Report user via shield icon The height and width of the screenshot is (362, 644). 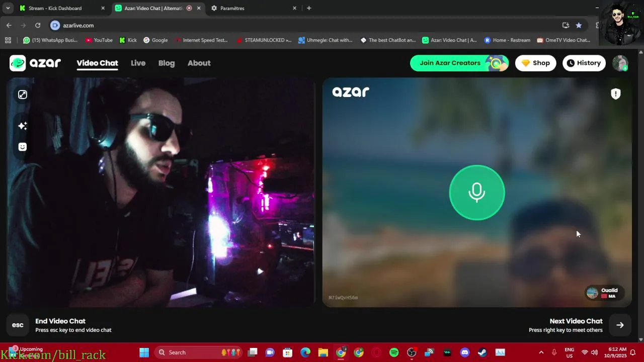click(616, 94)
